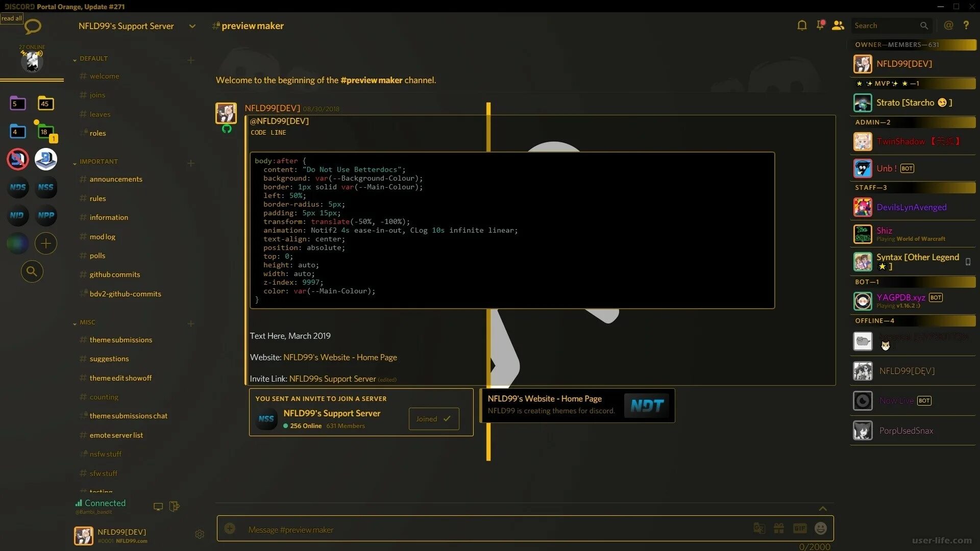Open the GIF picker in message box

[x=799, y=529]
